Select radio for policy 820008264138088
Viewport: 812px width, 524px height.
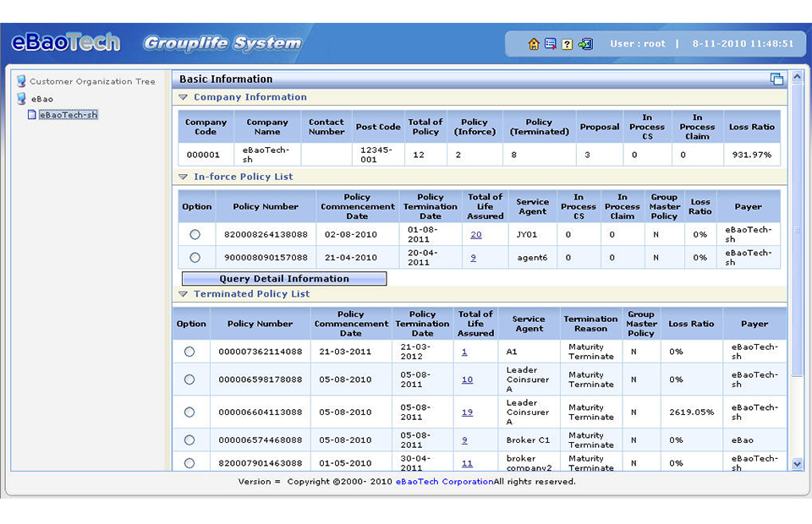pyautogui.click(x=195, y=234)
